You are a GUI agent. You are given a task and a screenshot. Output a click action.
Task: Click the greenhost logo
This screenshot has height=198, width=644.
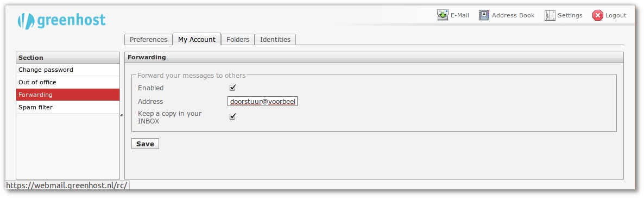click(x=61, y=21)
